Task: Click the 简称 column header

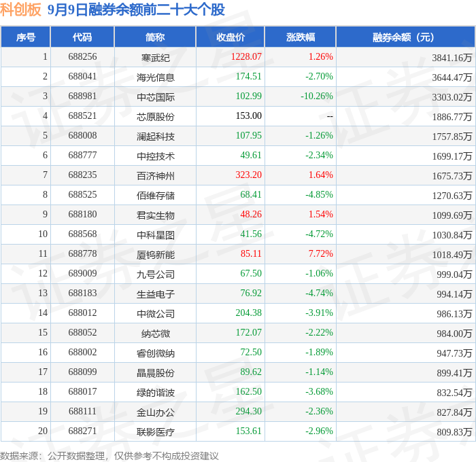Action: (155, 37)
